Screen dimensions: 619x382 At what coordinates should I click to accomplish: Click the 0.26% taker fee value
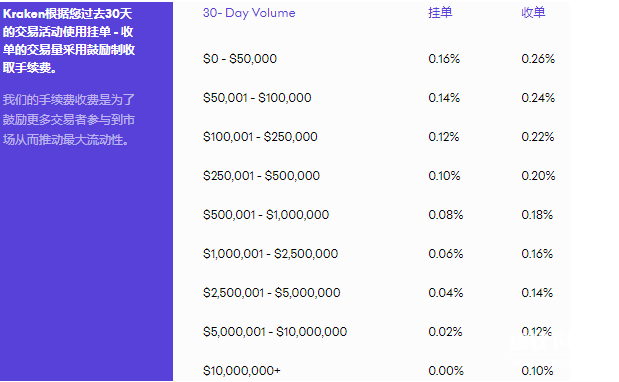[x=538, y=59]
